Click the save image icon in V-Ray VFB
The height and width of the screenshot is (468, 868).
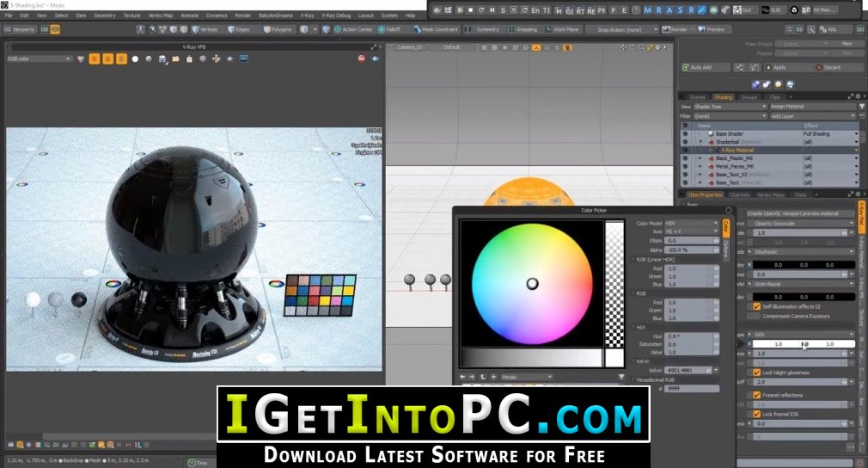(x=162, y=58)
